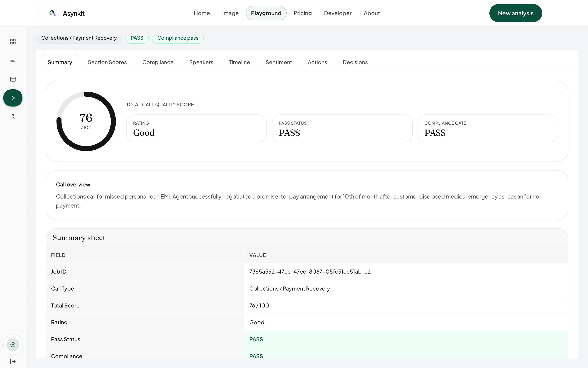The height and width of the screenshot is (368, 588).
Task: Click the Call overview heading
Action: pos(73,184)
